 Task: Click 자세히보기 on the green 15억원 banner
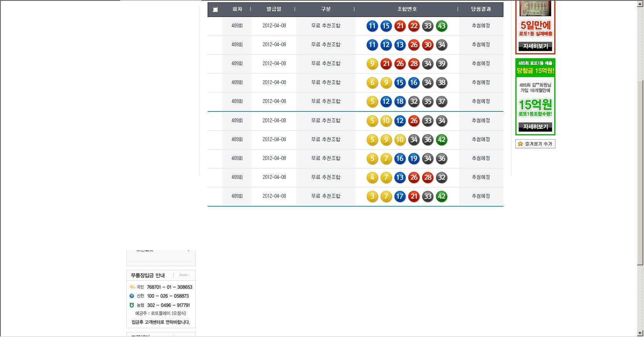pyautogui.click(x=535, y=126)
